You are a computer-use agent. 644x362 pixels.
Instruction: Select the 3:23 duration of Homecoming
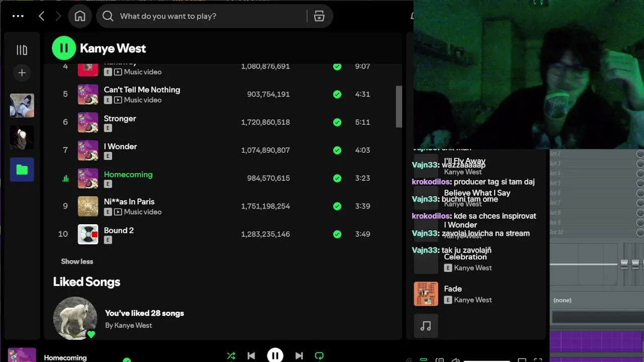click(362, 178)
